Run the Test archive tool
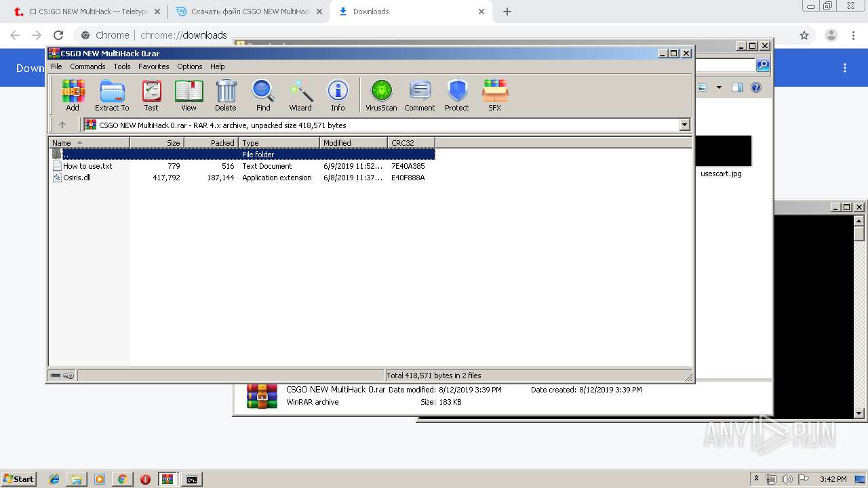 point(151,95)
